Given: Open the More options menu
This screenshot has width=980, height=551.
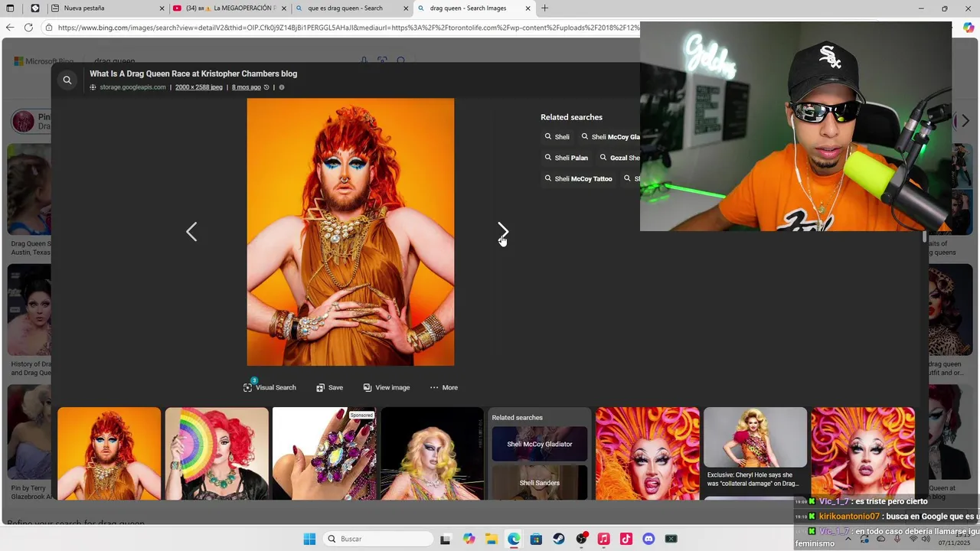Looking at the screenshot, I should pyautogui.click(x=443, y=387).
